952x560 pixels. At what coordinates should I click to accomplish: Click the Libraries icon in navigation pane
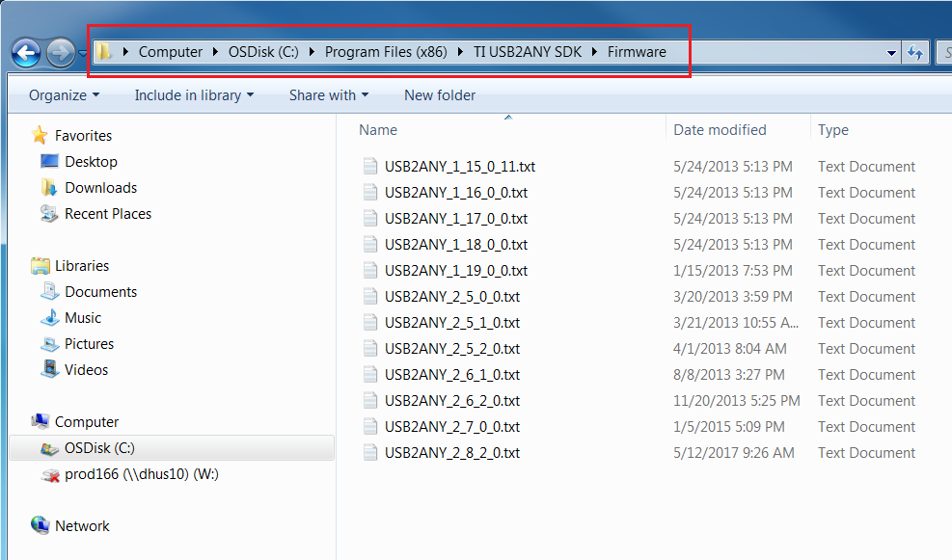click(41, 266)
